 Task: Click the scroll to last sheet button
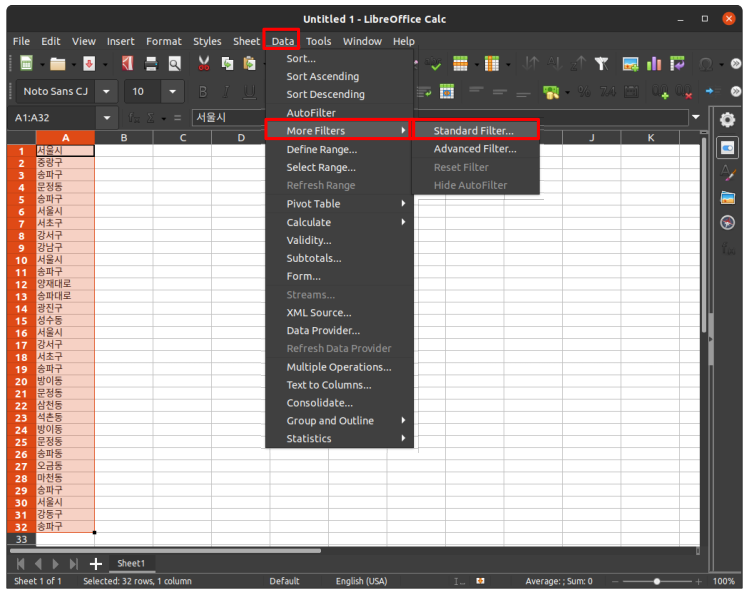tap(74, 564)
